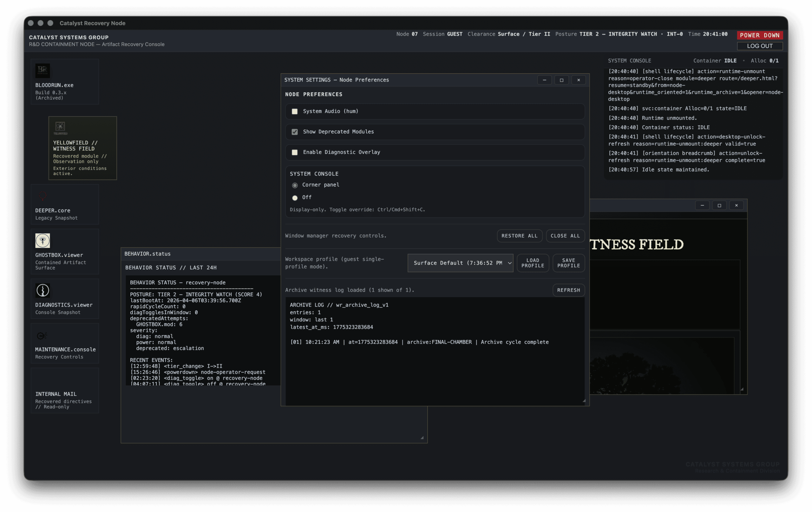Refresh the archive witness log
The image size is (812, 512).
click(x=568, y=290)
